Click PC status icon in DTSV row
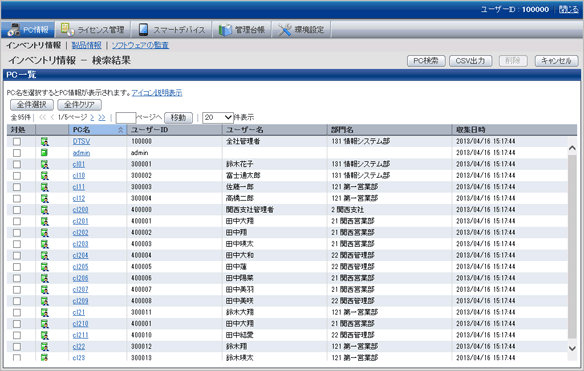The image size is (584, 371). (x=45, y=142)
